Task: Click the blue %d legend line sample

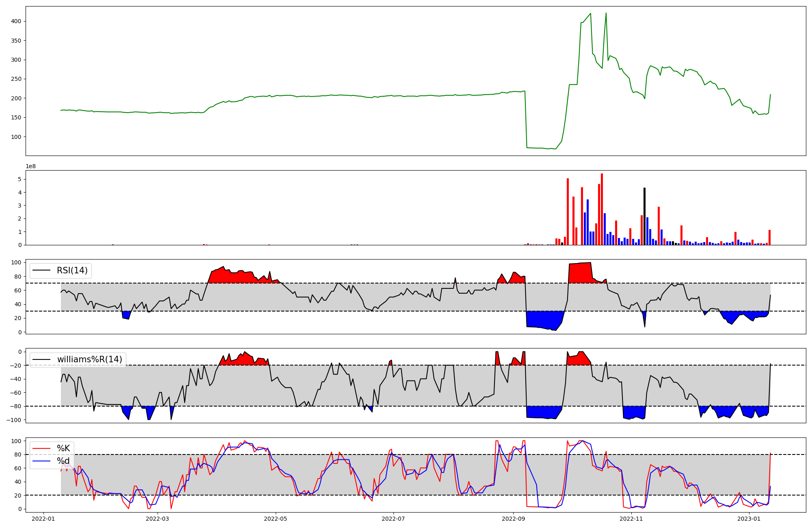Action: [41, 461]
